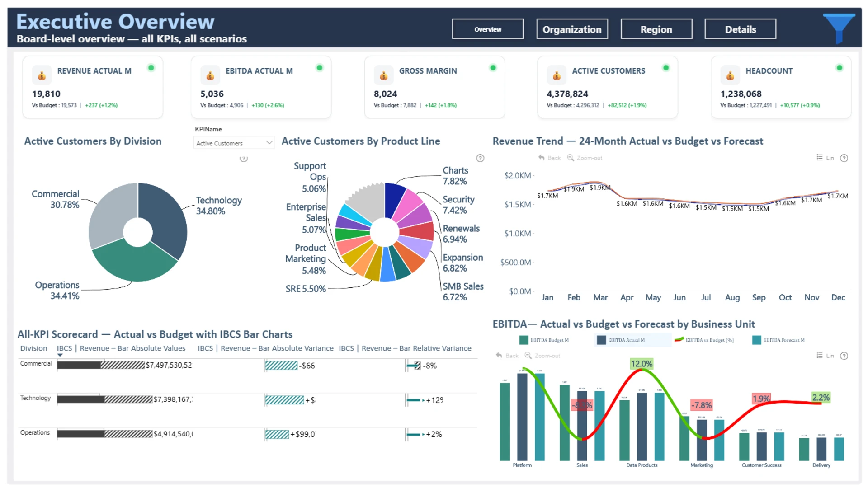This screenshot has width=868, height=488.
Task: Click Back arrow on EBITDA chart
Action: coord(499,356)
